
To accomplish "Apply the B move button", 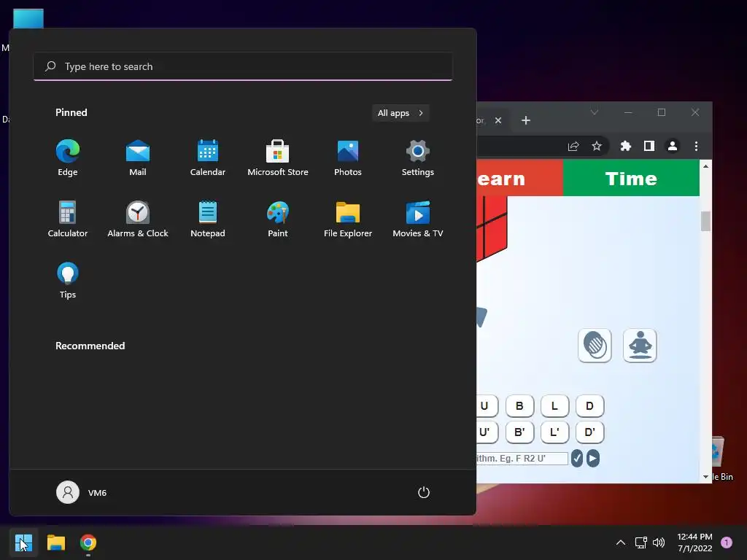I will click(x=519, y=406).
